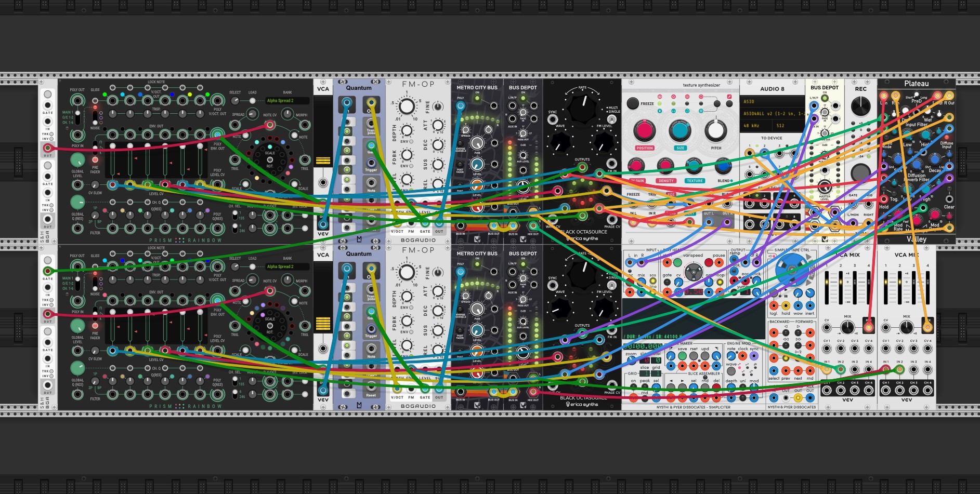This screenshot has height=494, width=980.
Task: Toggle FREEZE button on texture synthesizer
Action: (x=633, y=103)
